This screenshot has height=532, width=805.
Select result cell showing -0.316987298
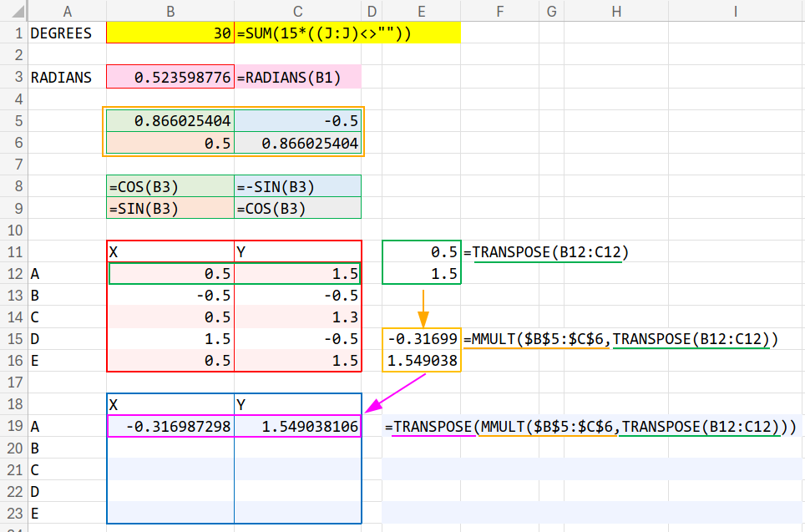[x=170, y=427]
